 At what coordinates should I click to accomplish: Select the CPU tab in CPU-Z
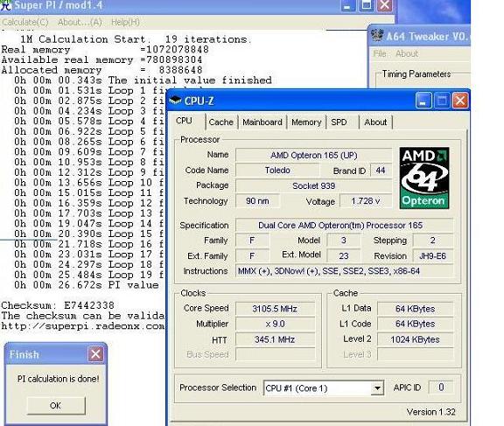[x=184, y=121]
